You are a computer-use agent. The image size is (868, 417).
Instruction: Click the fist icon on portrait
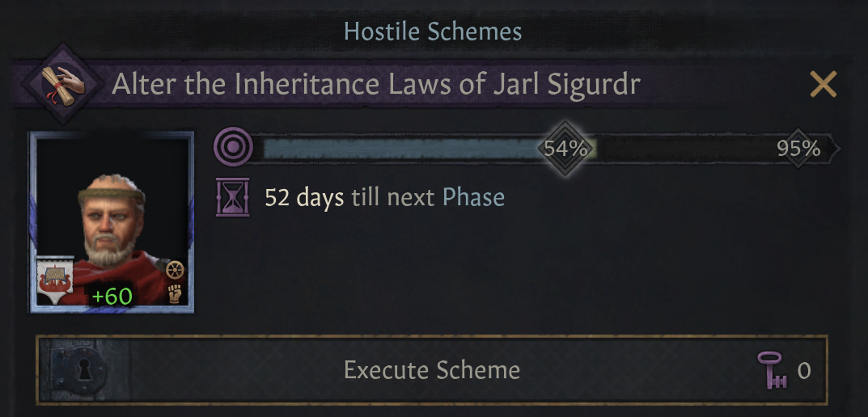coord(174,294)
